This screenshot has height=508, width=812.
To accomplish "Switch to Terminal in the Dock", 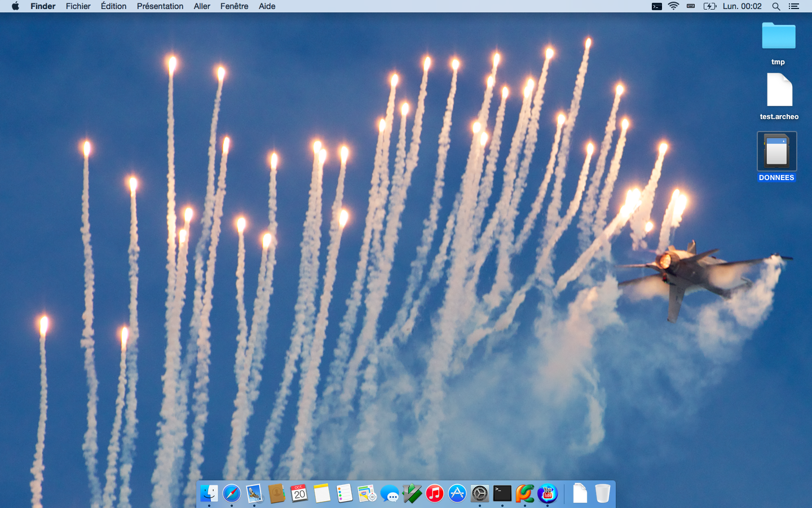I will pos(502,493).
